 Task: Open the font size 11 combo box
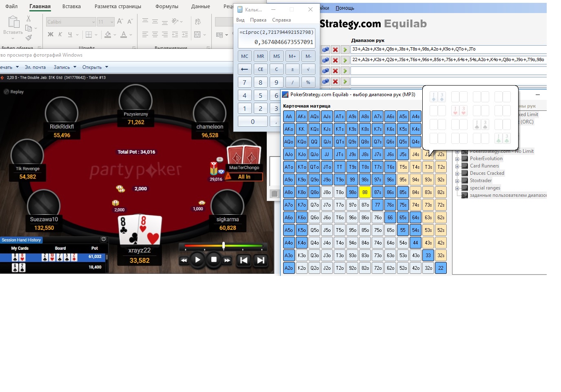[x=106, y=22]
